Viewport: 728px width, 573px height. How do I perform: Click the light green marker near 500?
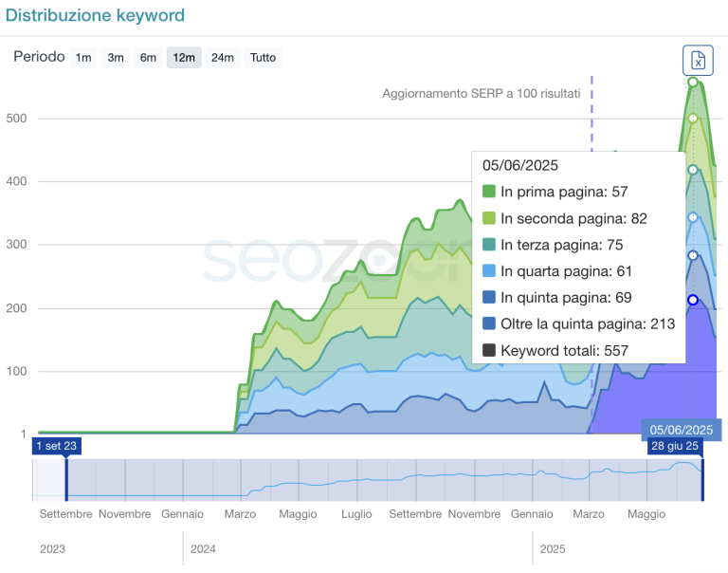point(693,119)
